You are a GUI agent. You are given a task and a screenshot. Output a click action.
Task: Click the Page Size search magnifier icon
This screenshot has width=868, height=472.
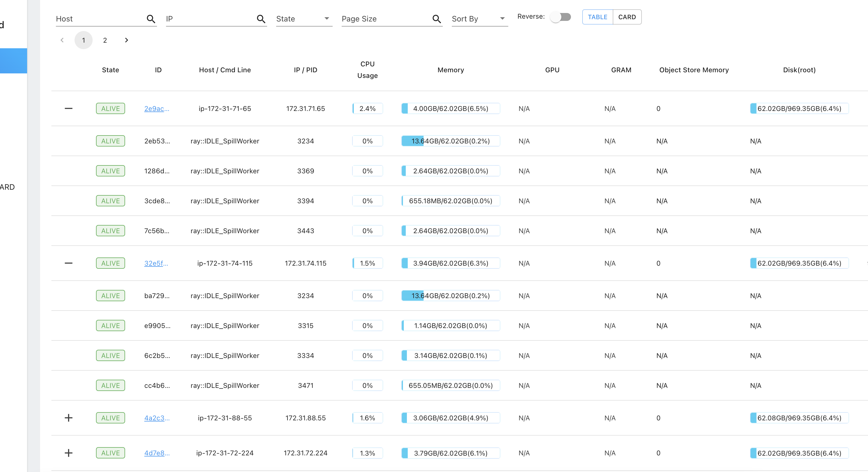click(x=436, y=19)
